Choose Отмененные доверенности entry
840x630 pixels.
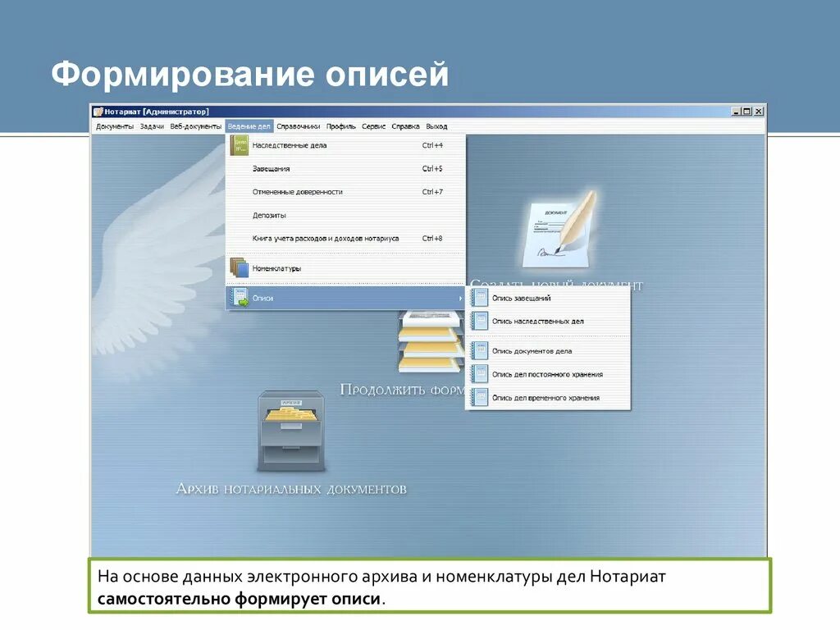tap(345, 192)
